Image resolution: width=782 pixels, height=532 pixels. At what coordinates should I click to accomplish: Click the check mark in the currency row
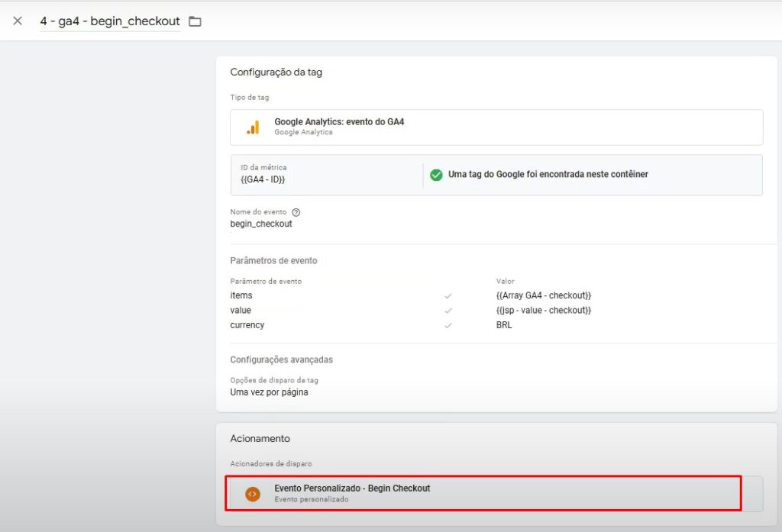pyautogui.click(x=448, y=326)
